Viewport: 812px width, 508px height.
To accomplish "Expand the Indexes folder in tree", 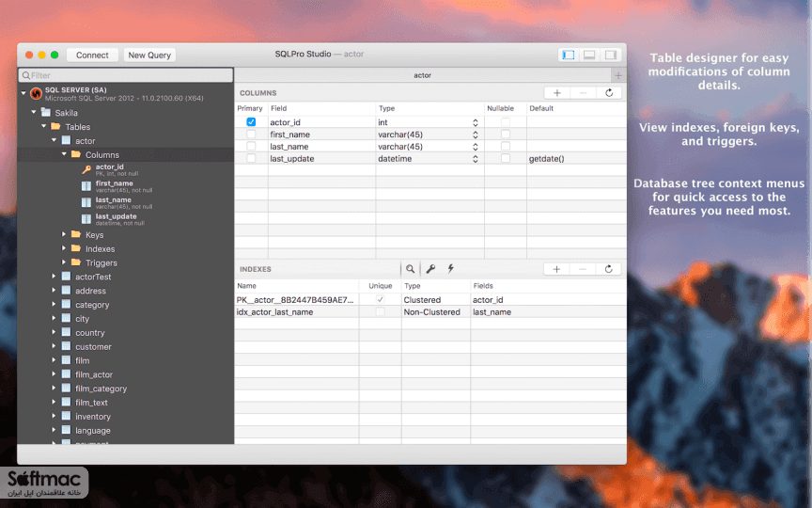I will coord(64,248).
